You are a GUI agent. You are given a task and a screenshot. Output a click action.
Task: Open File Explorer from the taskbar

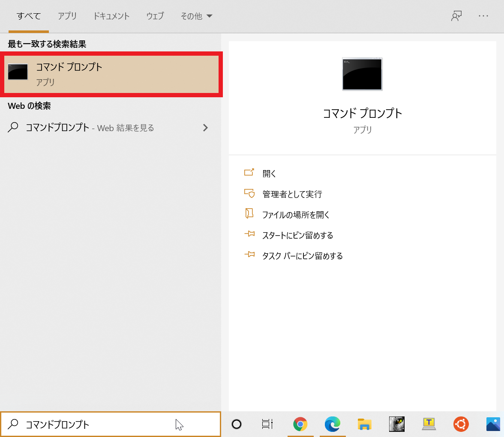(364, 424)
